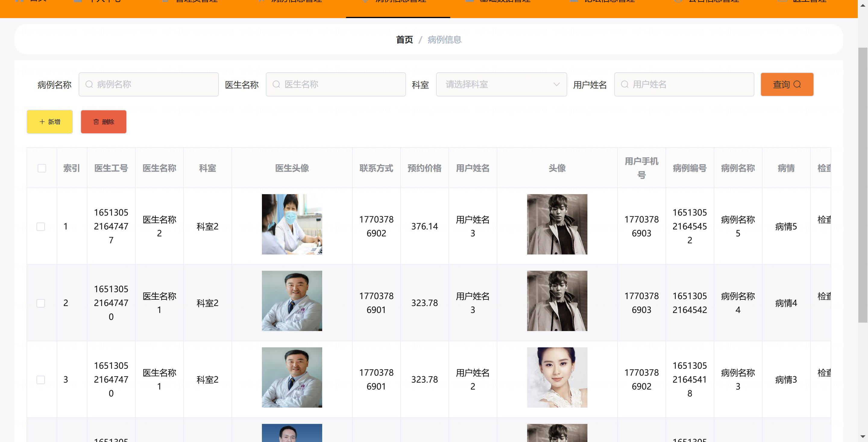Click 科室2 cell in row 3

[208, 379]
